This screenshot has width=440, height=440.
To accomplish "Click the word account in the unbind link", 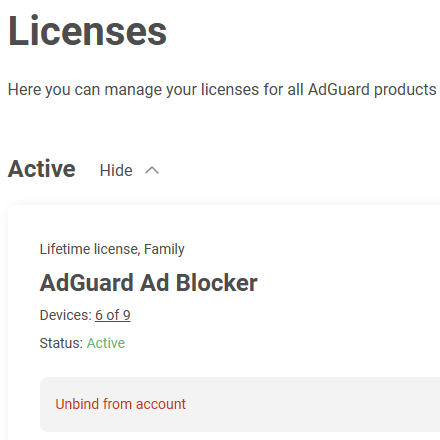I will point(161,404).
